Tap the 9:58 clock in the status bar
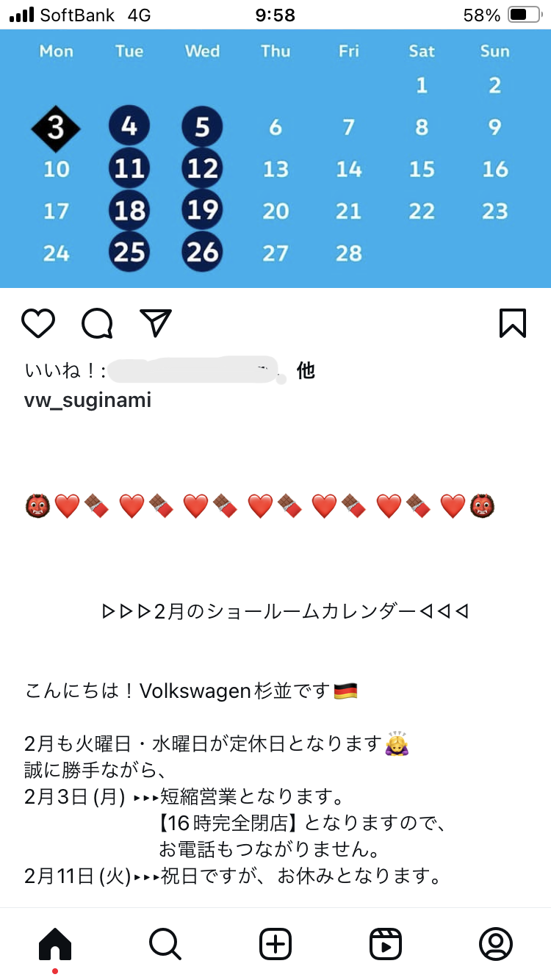This screenshot has height=980, width=551. click(x=275, y=15)
